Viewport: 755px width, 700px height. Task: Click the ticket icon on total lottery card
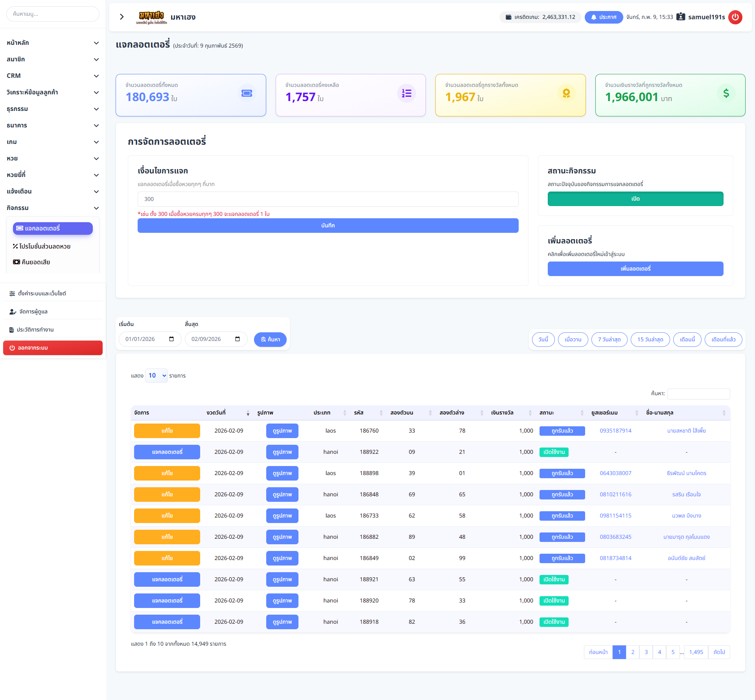coord(247,93)
